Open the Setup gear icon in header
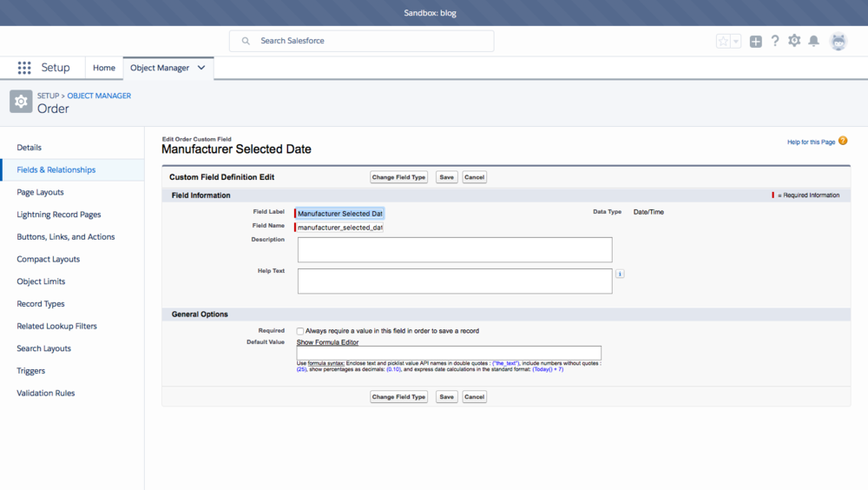 point(794,41)
